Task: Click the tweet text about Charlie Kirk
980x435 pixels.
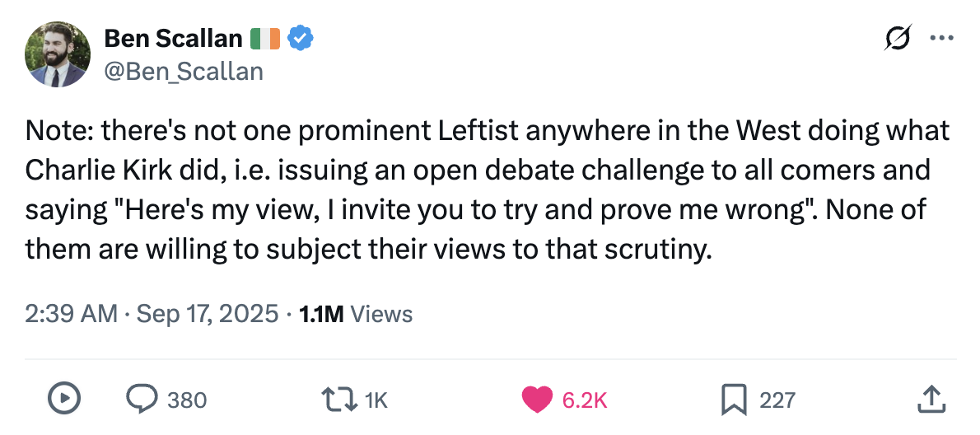Action: click(488, 190)
